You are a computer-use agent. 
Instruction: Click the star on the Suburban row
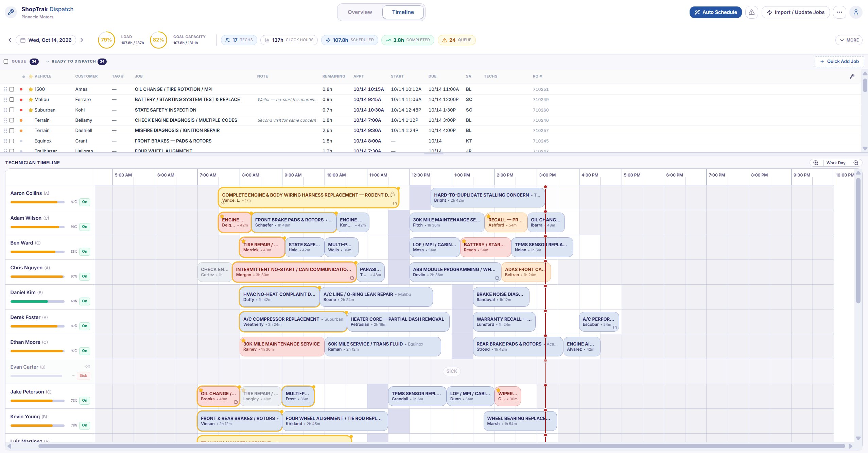coord(31,110)
